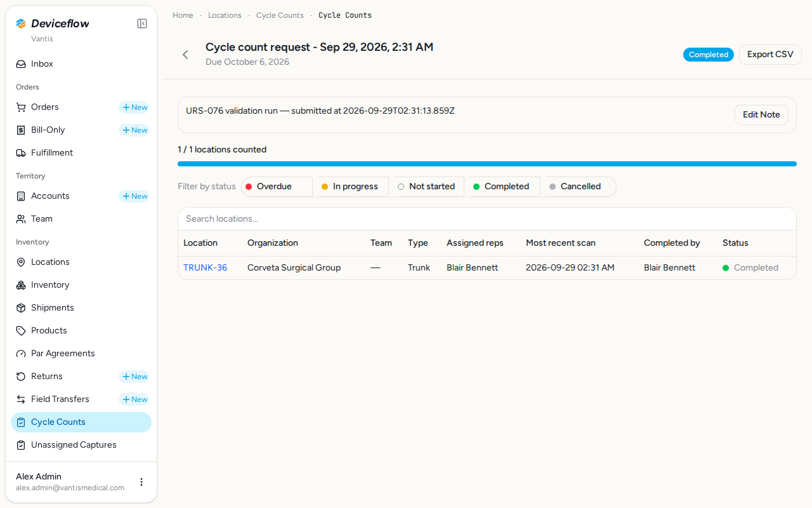Click the locations counted progress bar
Viewport: 812px width, 508px height.
[487, 164]
